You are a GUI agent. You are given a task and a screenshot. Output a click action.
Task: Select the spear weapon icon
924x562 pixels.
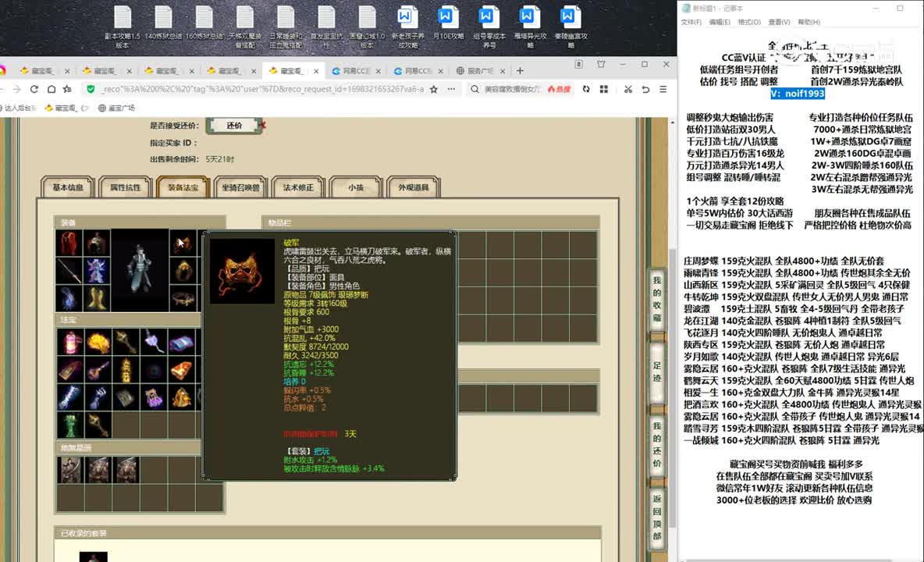[69, 270]
